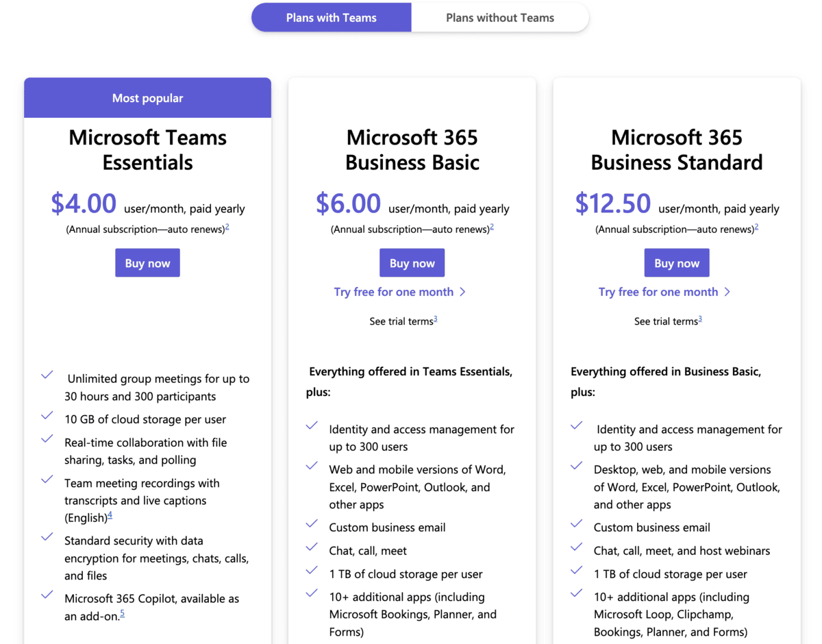Click Buy now under Microsoft Teams Essentials
This screenshot has height=644, width=822.
coord(147,262)
